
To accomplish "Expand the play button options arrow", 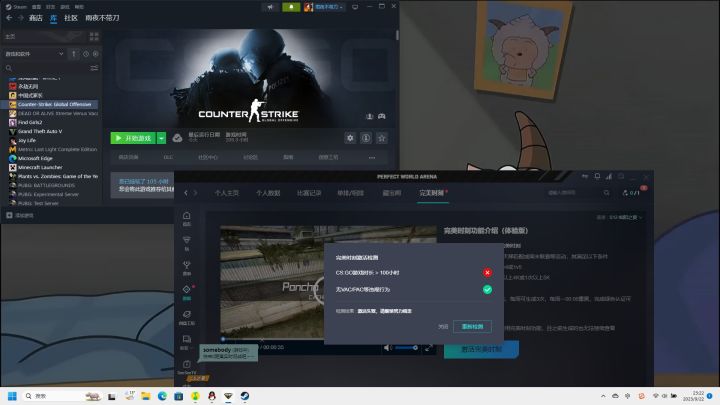I will pyautogui.click(x=161, y=138).
